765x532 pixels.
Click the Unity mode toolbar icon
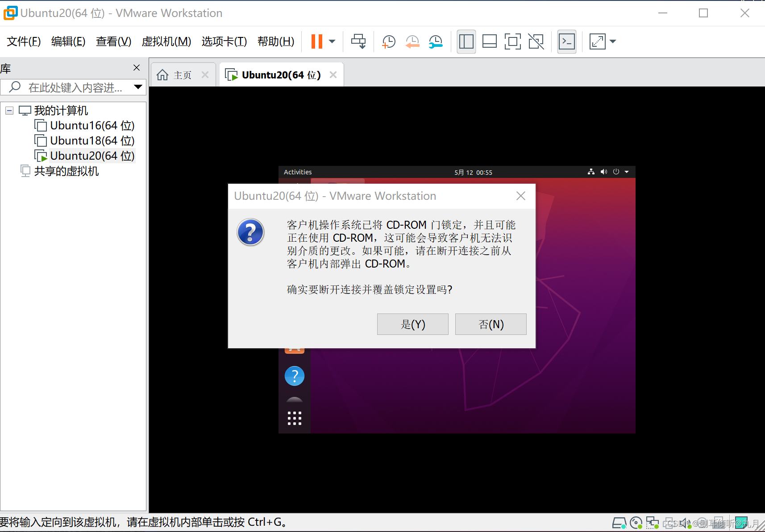coord(536,41)
